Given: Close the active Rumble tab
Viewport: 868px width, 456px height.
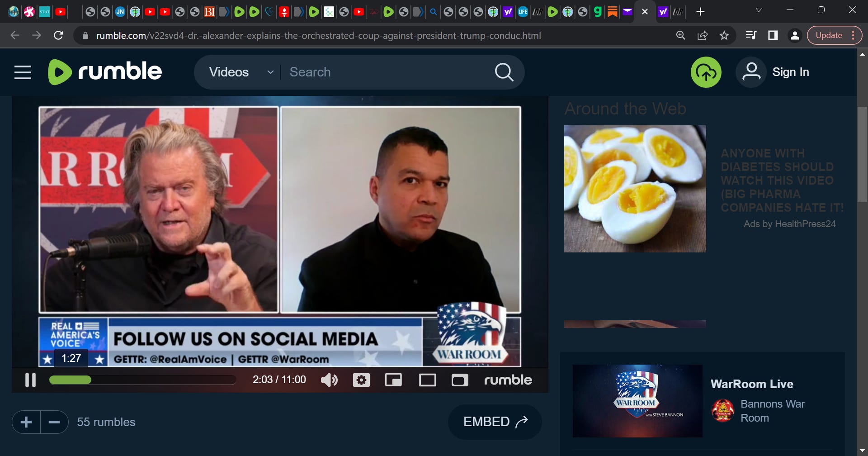Looking at the screenshot, I should pyautogui.click(x=645, y=12).
